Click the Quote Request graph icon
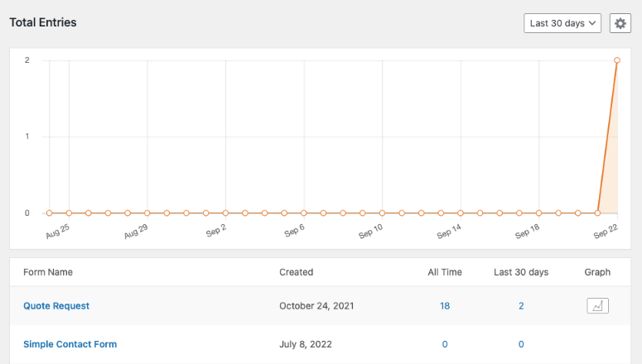 pos(597,305)
